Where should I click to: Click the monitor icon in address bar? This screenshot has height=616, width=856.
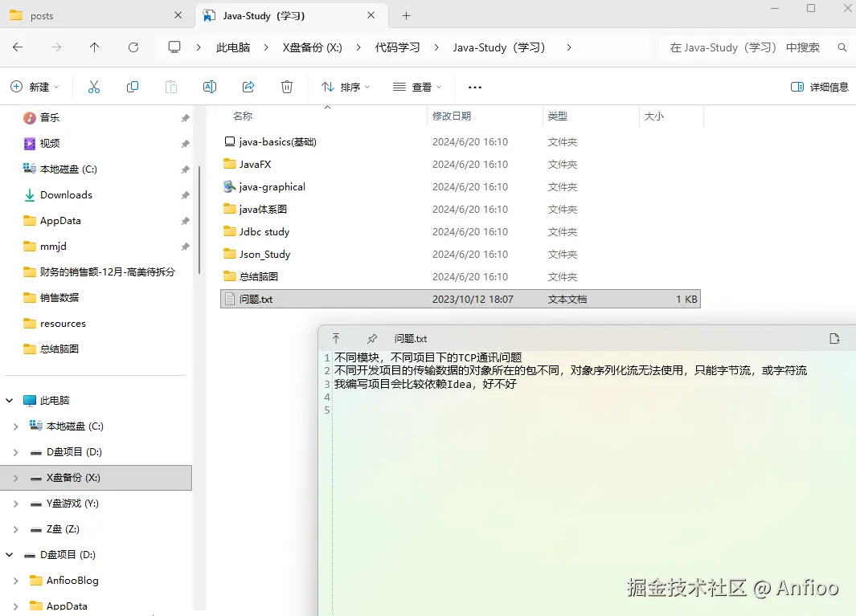pos(174,47)
